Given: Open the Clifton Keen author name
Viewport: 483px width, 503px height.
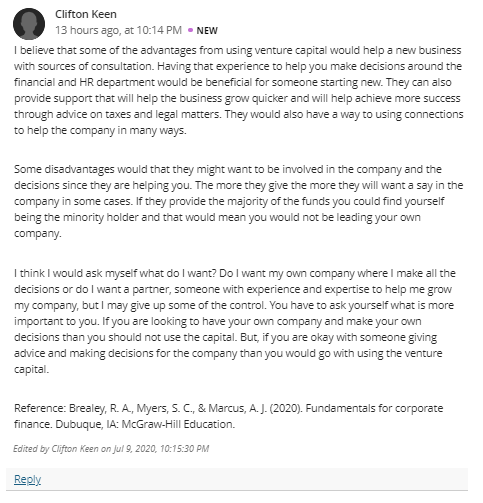Looking at the screenshot, I should coord(86,14).
